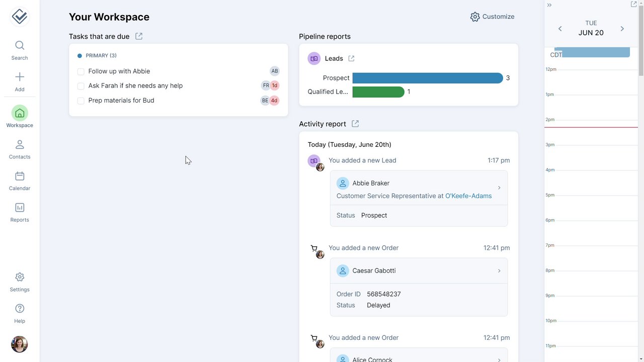Check off Follow up with Abbie task
The width and height of the screenshot is (644, 362).
pos(80,71)
